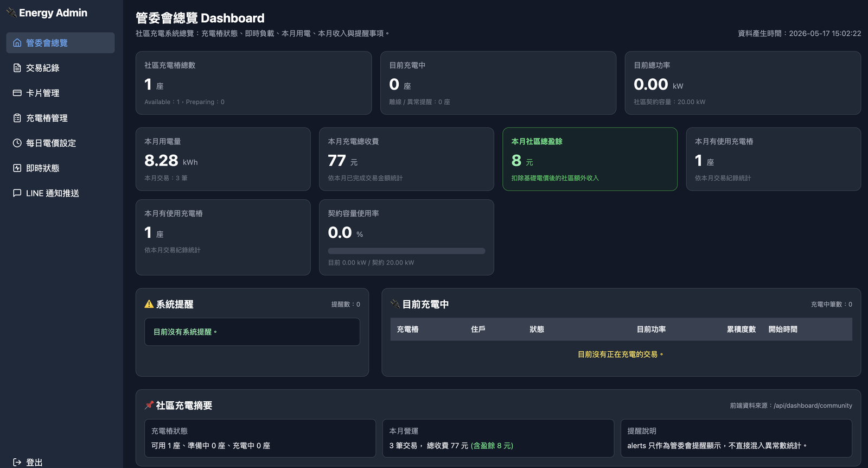The width and height of the screenshot is (868, 468).
Task: Click the 可用 1 座 status summary text
Action: (210, 446)
